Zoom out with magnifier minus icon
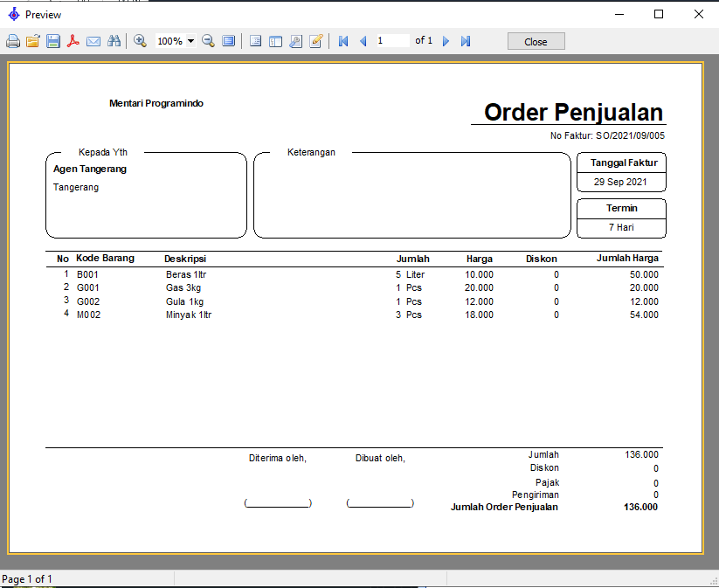 click(208, 41)
